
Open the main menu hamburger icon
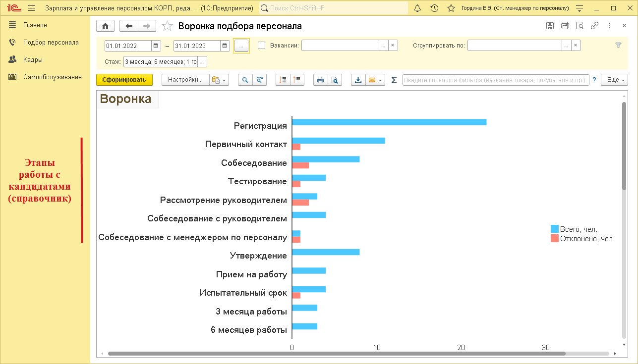click(32, 8)
